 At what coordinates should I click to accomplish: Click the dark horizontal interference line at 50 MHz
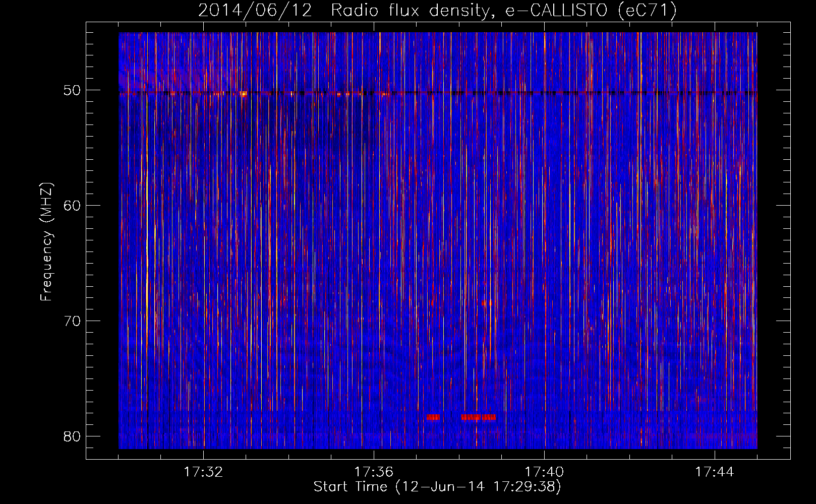(x=438, y=93)
